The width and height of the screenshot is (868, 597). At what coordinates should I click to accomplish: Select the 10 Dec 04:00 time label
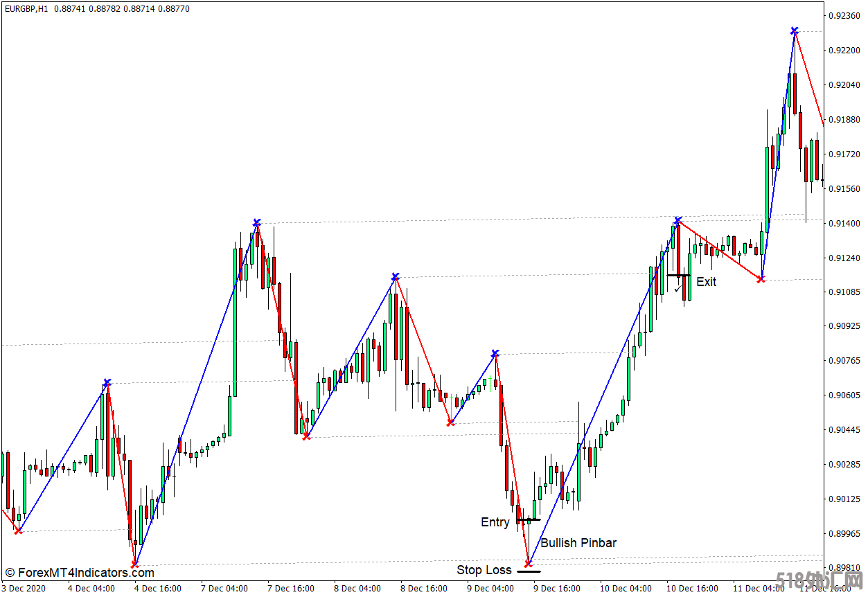pos(626,589)
